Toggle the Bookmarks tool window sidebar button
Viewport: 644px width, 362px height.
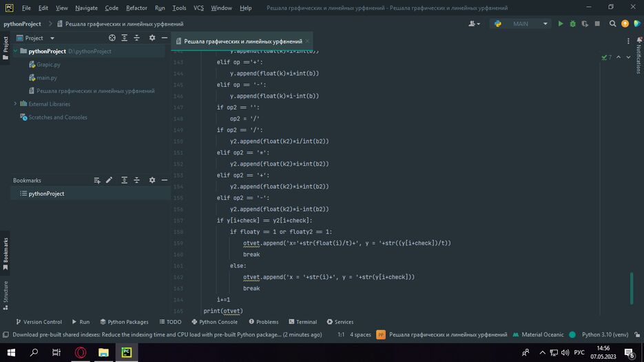point(6,254)
